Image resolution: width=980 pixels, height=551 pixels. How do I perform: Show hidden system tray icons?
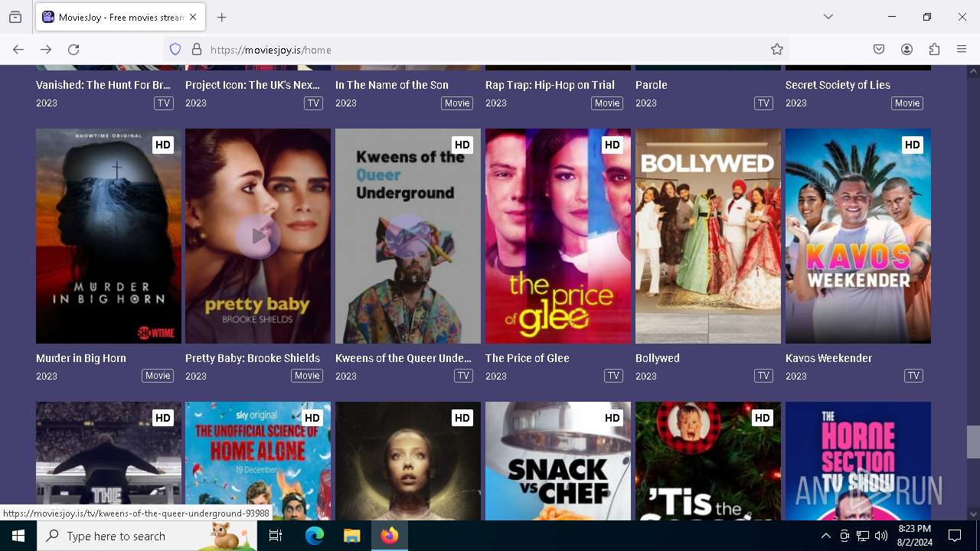[825, 536]
